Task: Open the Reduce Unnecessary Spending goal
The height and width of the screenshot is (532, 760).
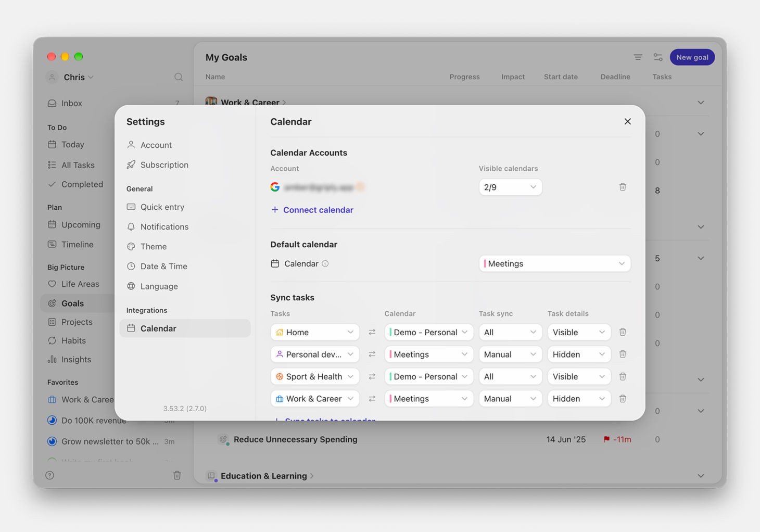Action: [296, 439]
